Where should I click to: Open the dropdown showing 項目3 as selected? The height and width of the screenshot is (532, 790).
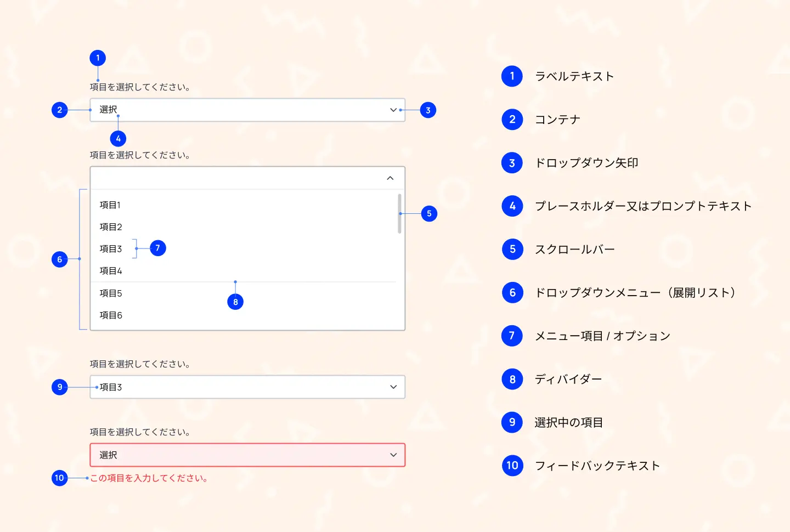tap(247, 387)
